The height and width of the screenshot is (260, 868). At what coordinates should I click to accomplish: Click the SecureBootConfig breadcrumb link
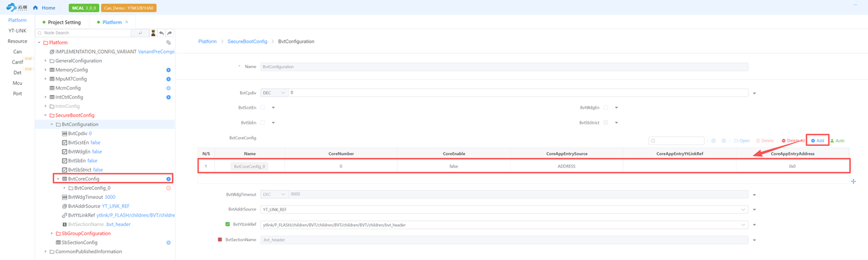coord(248,41)
